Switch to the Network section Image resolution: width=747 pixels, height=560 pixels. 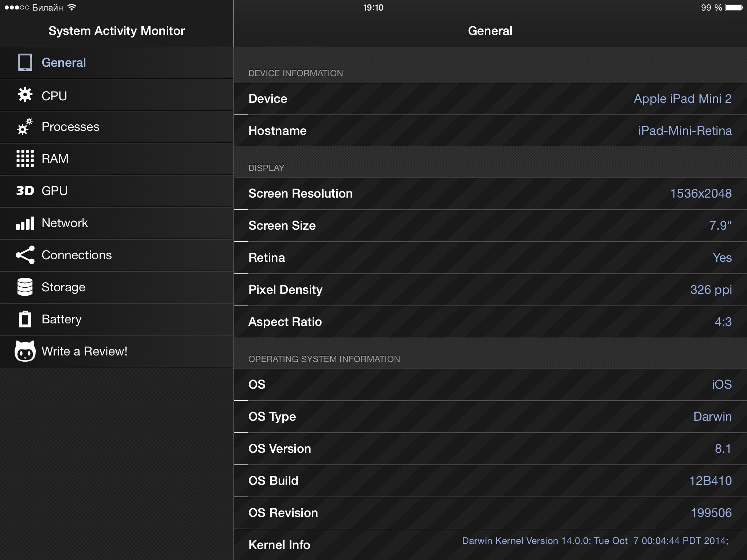pyautogui.click(x=65, y=223)
